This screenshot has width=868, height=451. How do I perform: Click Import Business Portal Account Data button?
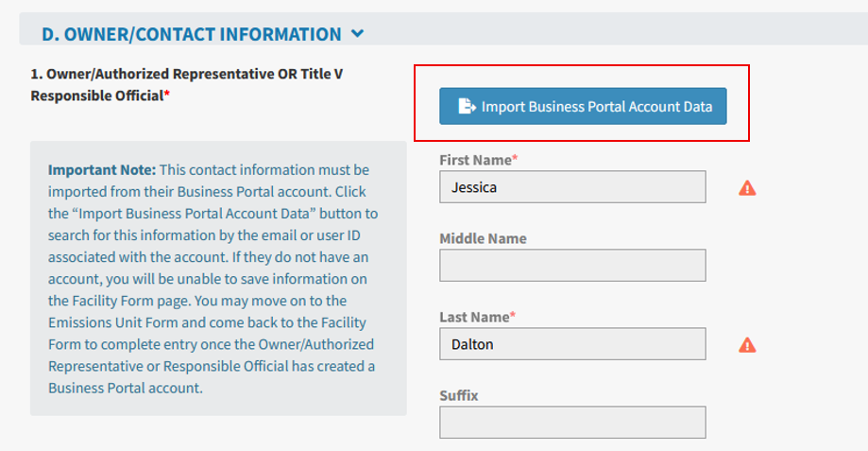pos(582,106)
